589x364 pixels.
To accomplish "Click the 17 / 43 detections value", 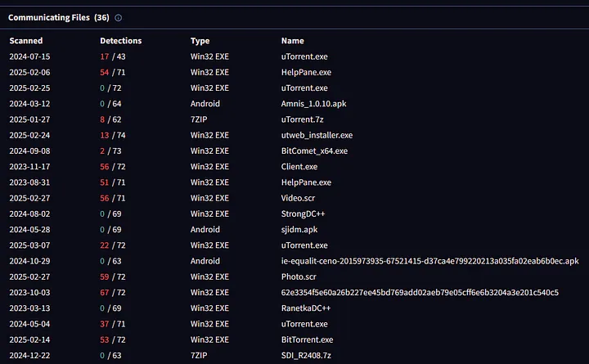I will (x=113, y=56).
